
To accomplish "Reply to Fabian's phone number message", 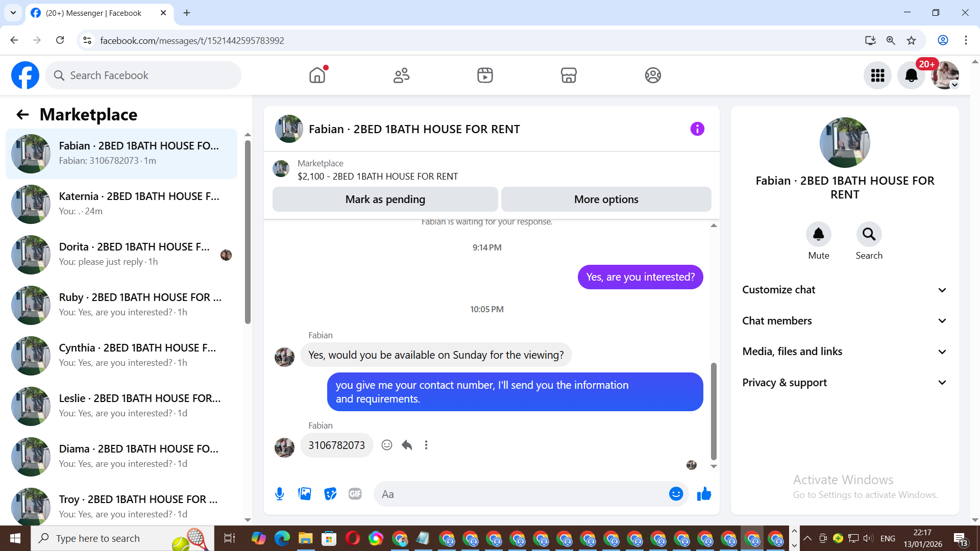I will pos(407,445).
